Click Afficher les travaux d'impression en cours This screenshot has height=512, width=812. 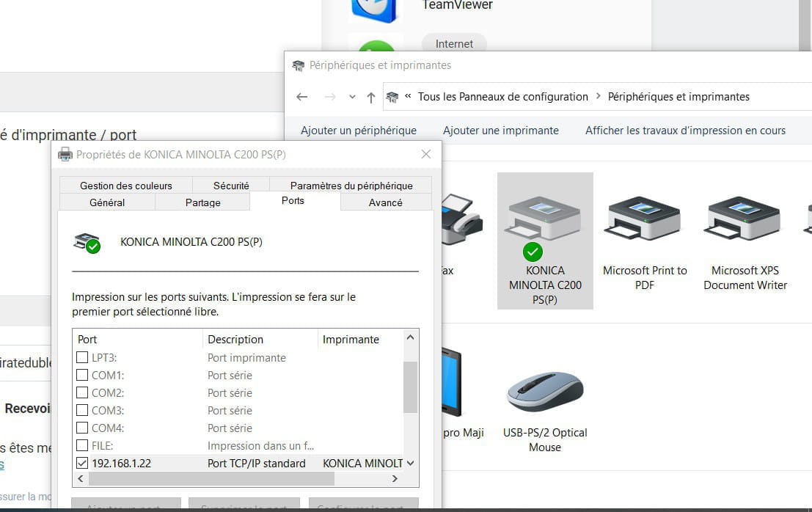(685, 131)
